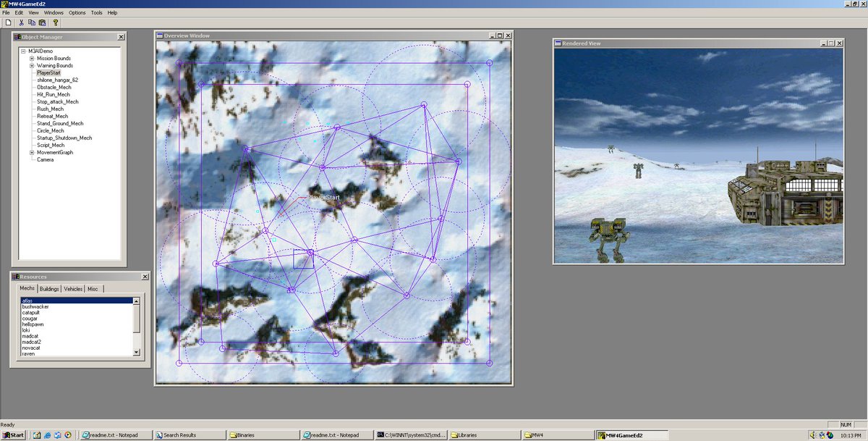Select Script_Mech tree item
Image resolution: width=868 pixels, height=441 pixels.
click(51, 145)
